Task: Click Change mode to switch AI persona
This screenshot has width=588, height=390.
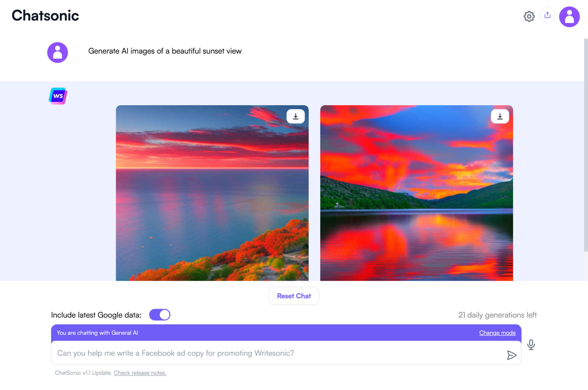Action: pyautogui.click(x=497, y=333)
